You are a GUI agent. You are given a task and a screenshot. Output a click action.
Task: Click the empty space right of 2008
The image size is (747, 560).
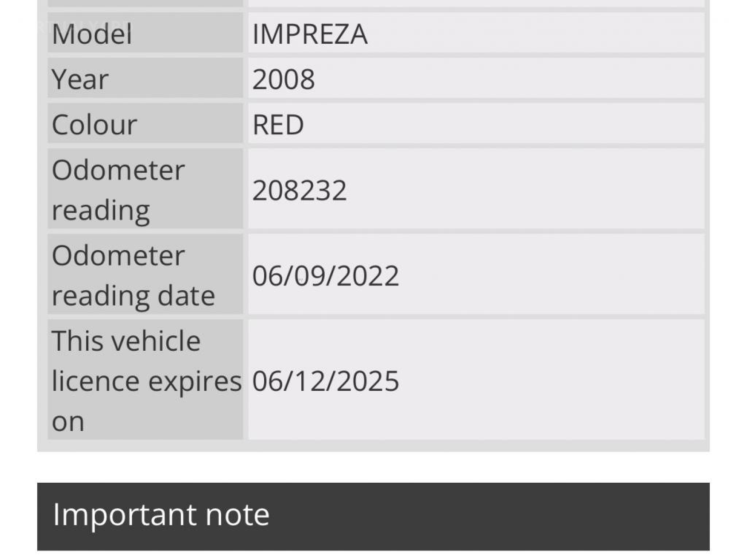click(511, 79)
